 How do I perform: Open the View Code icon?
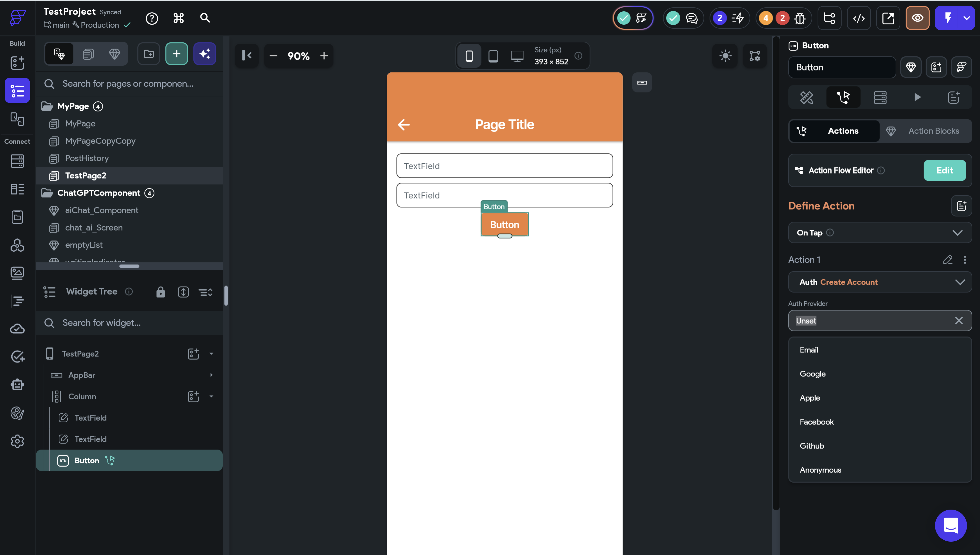858,18
